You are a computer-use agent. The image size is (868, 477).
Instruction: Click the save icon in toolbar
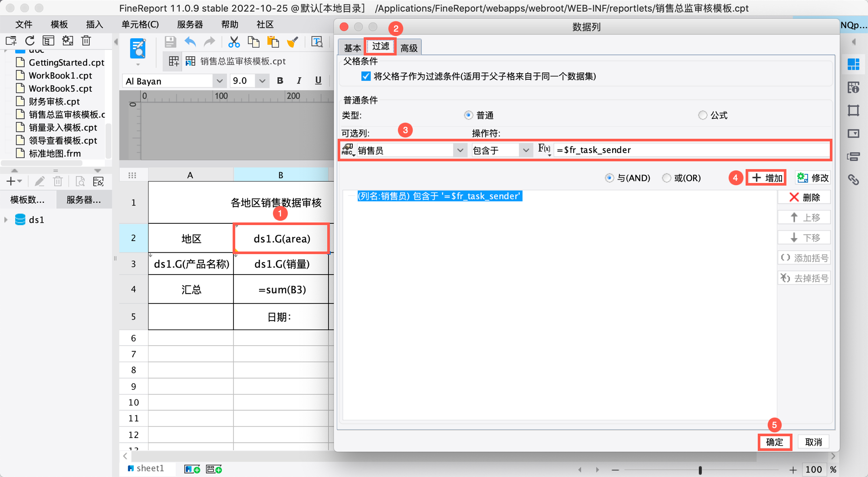pyautogui.click(x=170, y=42)
